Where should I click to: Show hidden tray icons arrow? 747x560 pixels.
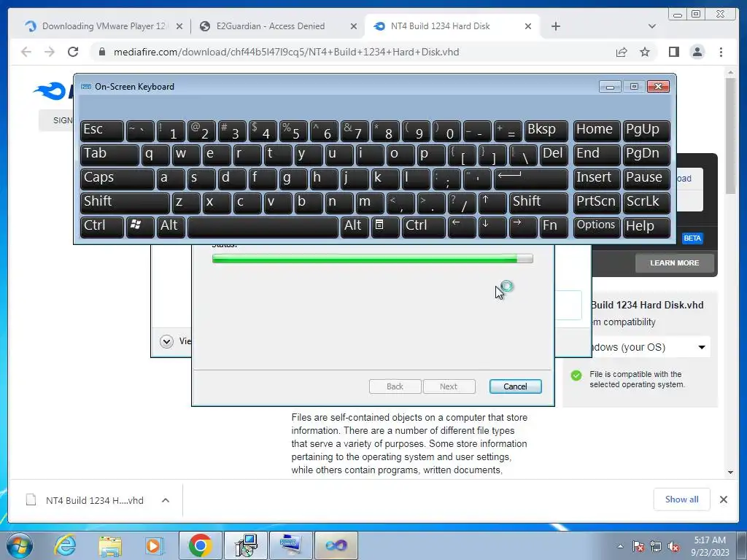620,546
